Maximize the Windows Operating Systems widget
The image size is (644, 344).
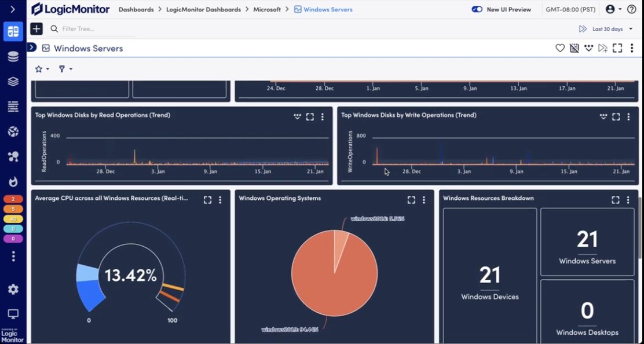(x=411, y=200)
